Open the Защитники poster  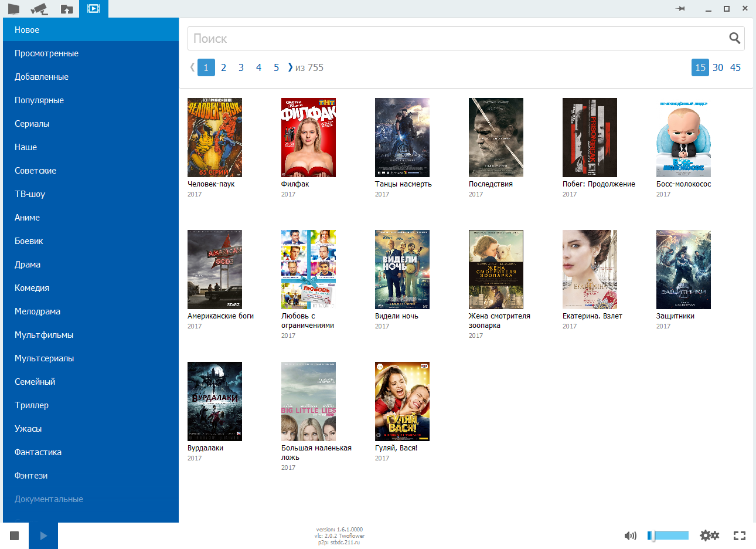[683, 269]
